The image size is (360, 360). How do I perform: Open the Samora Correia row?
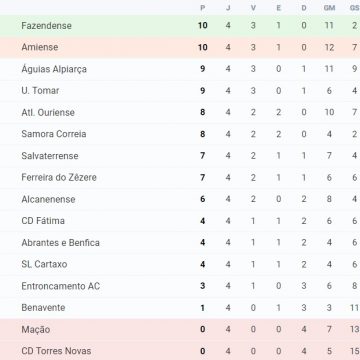tap(180, 134)
